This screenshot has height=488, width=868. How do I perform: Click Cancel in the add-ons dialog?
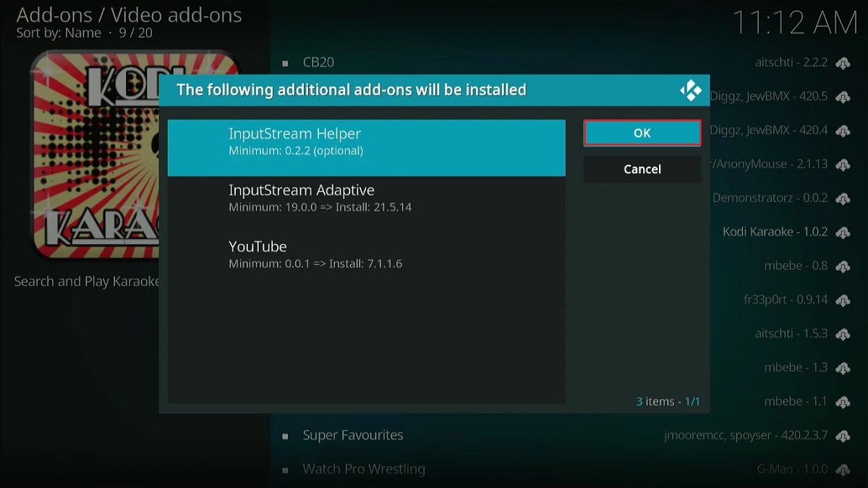click(x=642, y=169)
